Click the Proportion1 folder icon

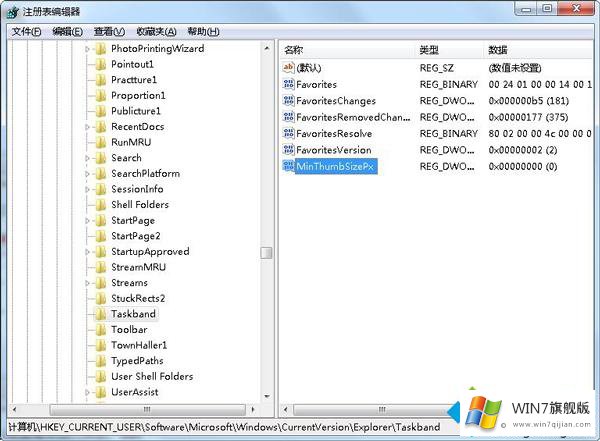(x=101, y=96)
